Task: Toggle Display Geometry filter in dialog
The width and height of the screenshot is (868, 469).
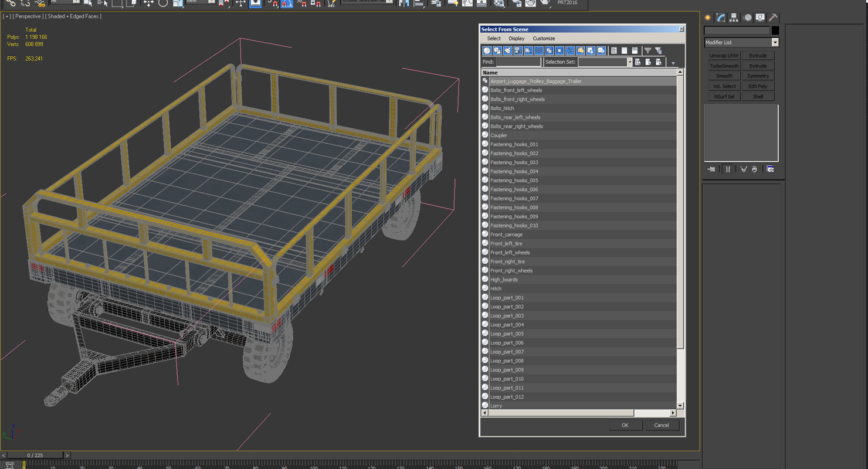Action: pyautogui.click(x=487, y=51)
